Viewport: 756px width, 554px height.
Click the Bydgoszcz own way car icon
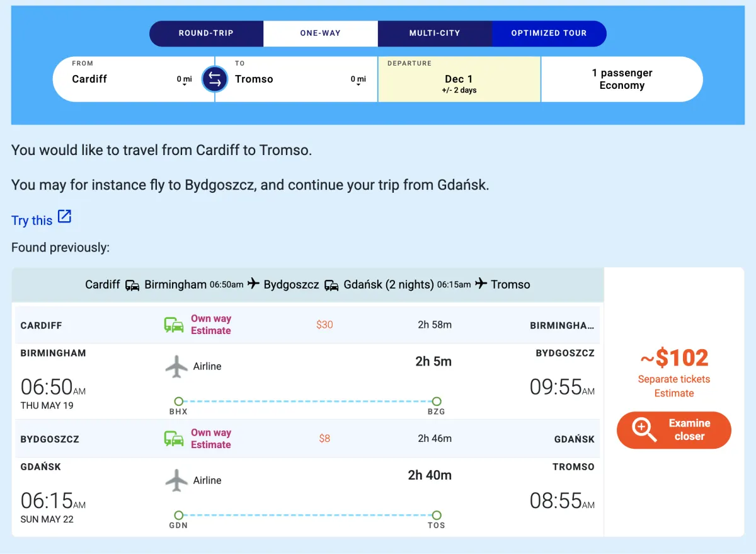coord(174,439)
